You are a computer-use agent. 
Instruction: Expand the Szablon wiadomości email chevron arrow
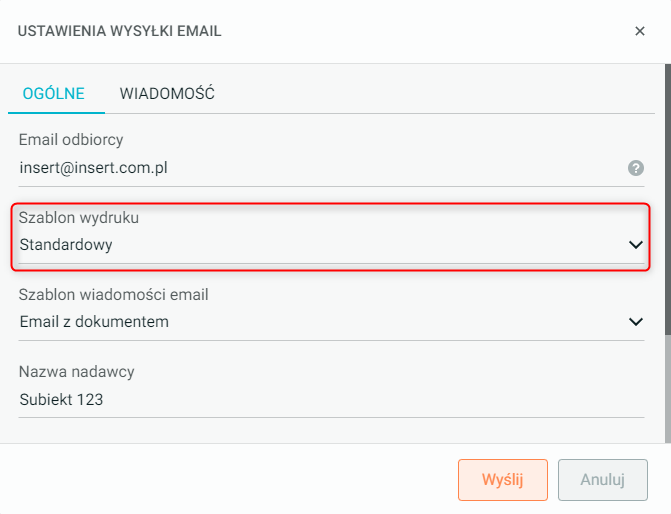635,322
